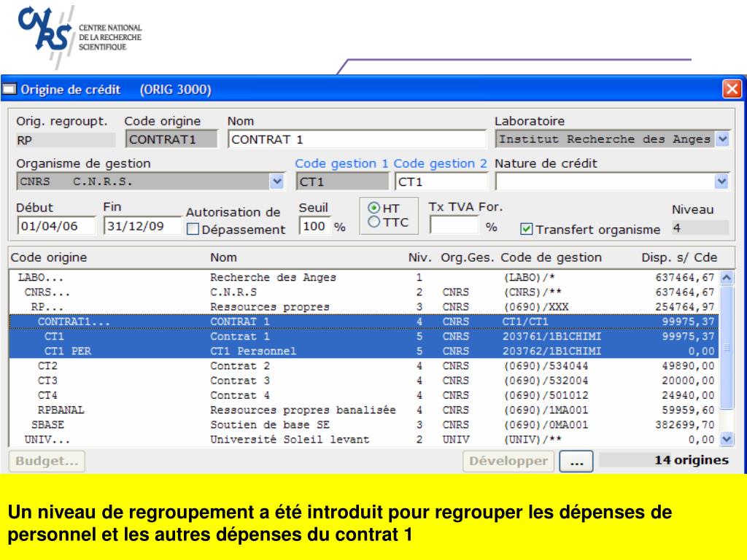Select the CT2 Contrat 2 row

364,366
